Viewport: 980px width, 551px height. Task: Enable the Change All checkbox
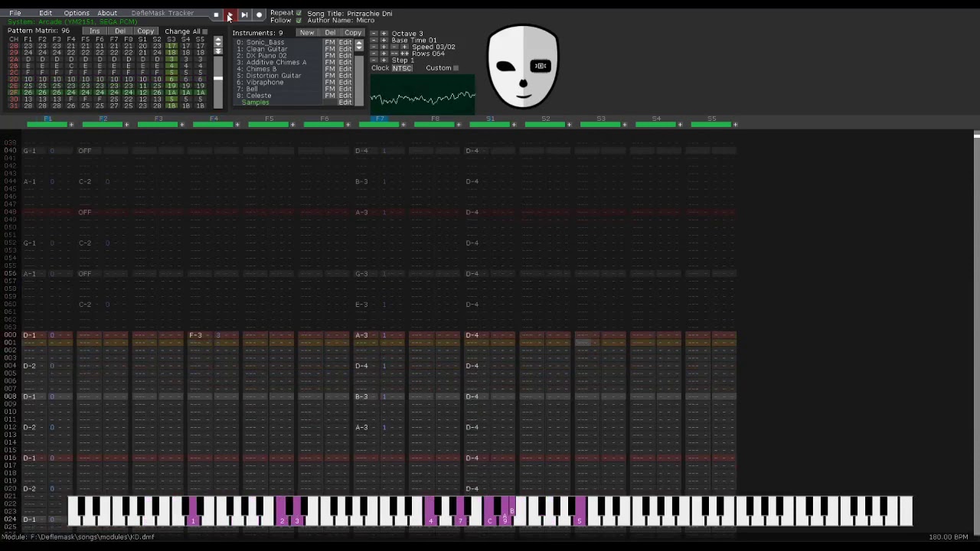click(204, 31)
